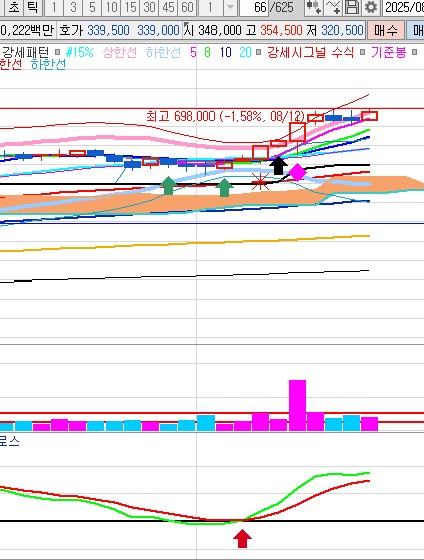Click small square before #15%
The height and width of the screenshot is (560, 424).
pyautogui.click(x=58, y=52)
